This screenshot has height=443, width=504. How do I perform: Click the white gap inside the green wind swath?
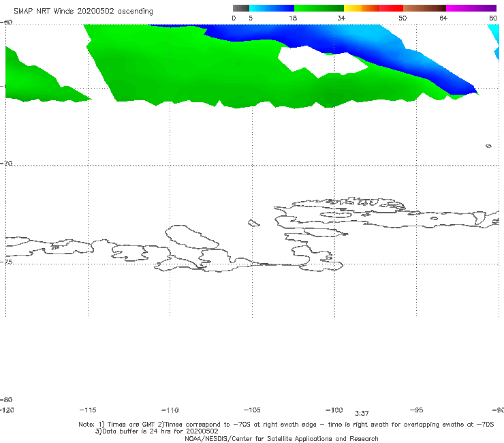coord(321,62)
